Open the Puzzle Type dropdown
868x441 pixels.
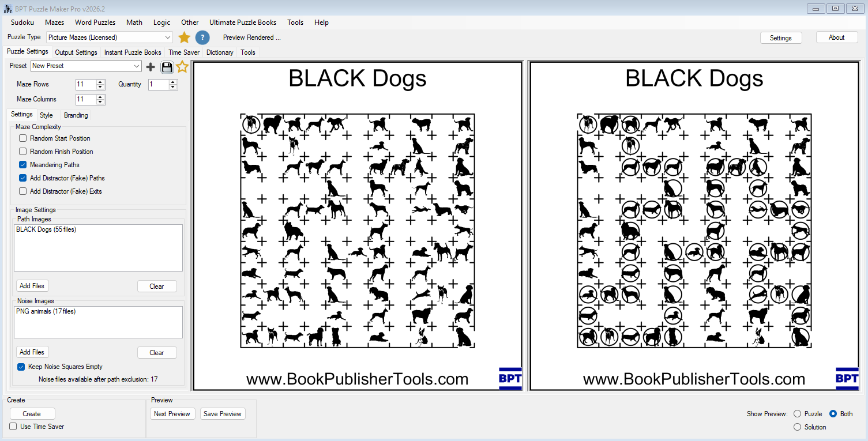click(x=168, y=37)
